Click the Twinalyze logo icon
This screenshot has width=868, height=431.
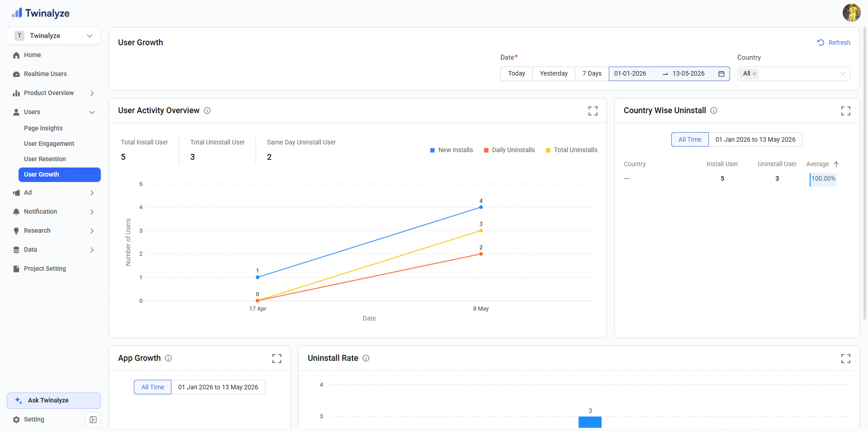click(x=17, y=13)
